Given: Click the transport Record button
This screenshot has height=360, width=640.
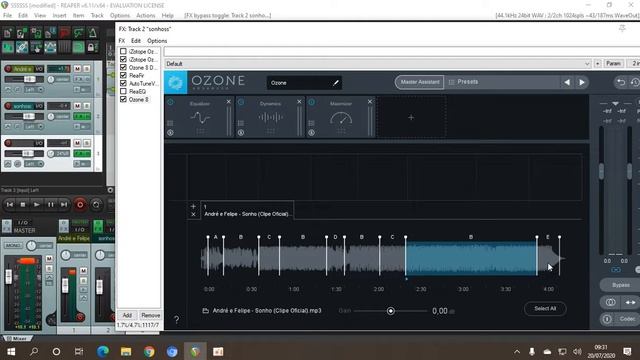Looking at the screenshot, I should (80, 204).
